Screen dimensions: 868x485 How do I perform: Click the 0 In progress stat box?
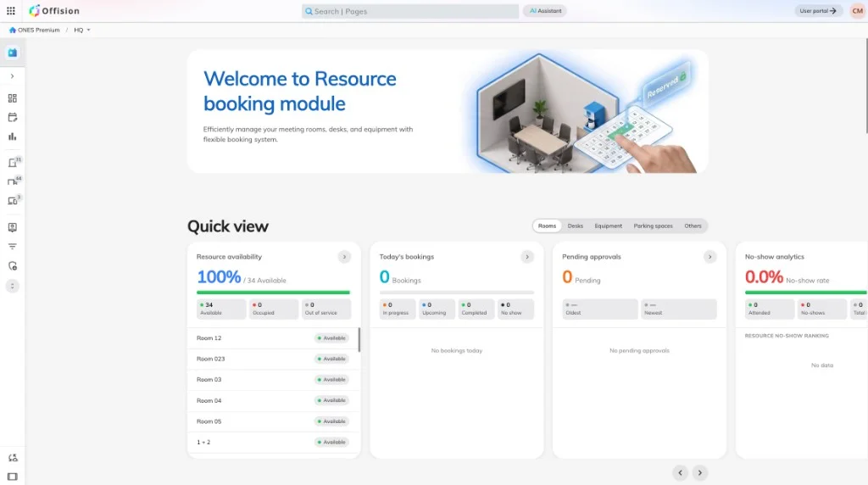(x=398, y=309)
